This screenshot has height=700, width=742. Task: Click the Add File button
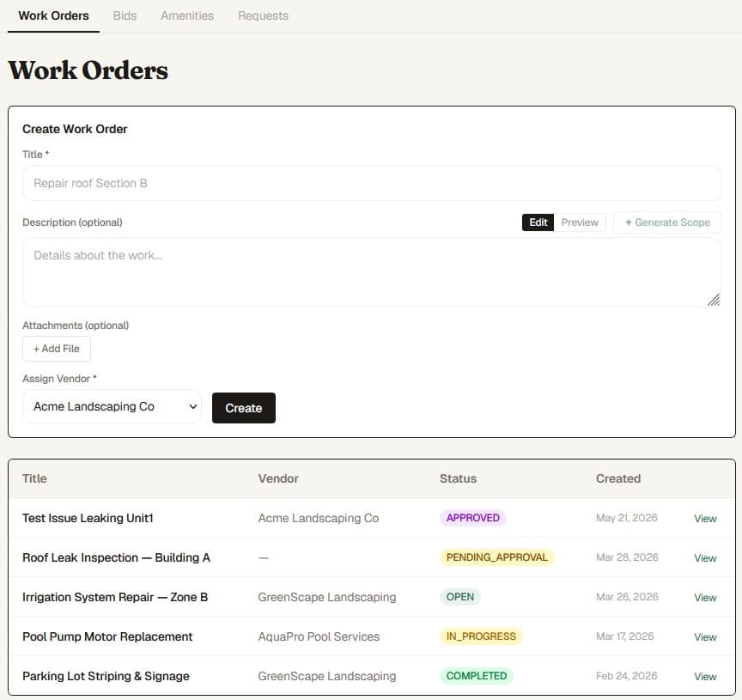pos(57,349)
